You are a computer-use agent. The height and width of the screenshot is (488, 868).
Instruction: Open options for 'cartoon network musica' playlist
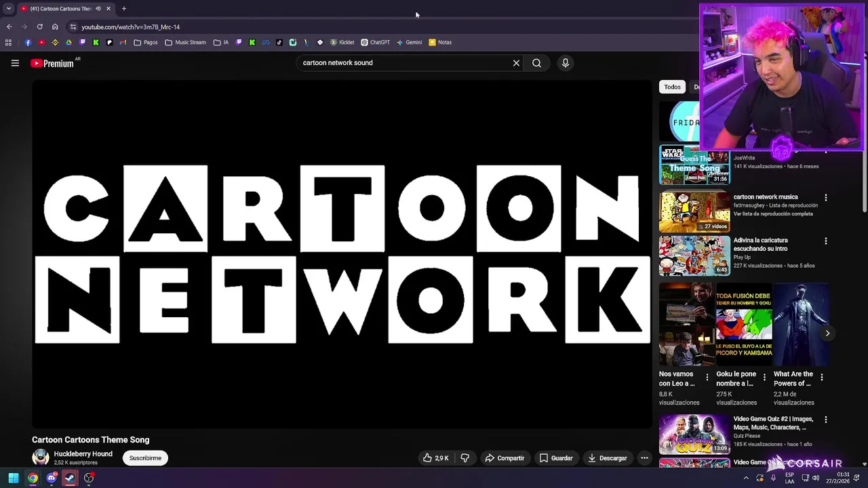tap(825, 197)
